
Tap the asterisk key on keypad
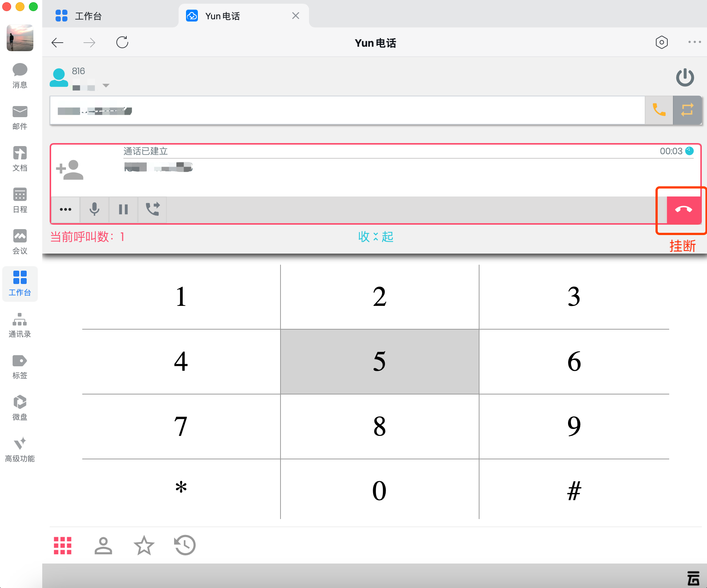pyautogui.click(x=181, y=489)
